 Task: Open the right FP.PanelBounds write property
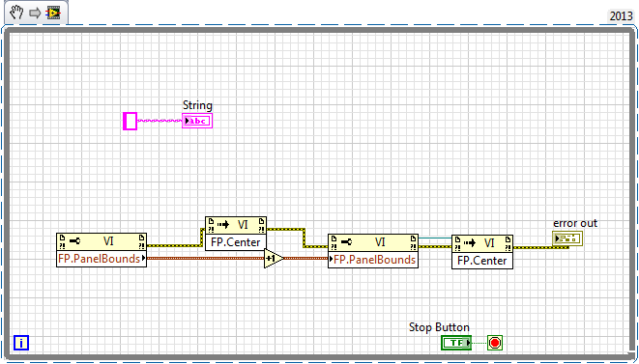pos(373,260)
